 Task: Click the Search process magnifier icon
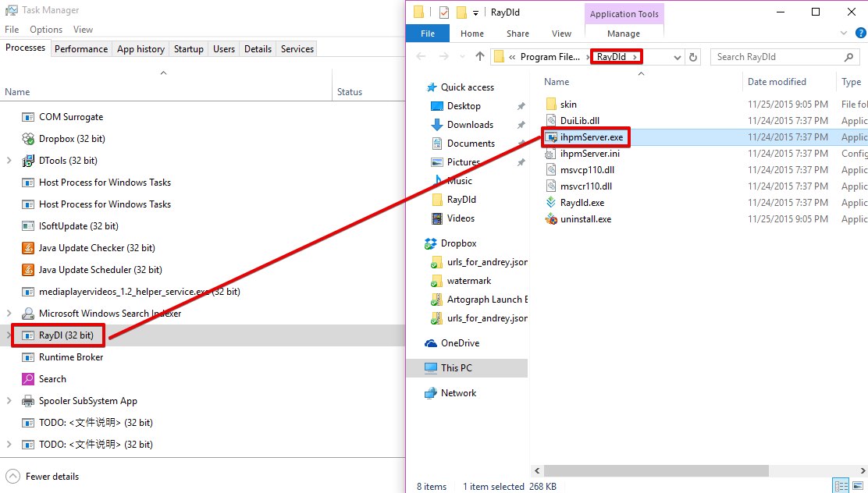(28, 379)
